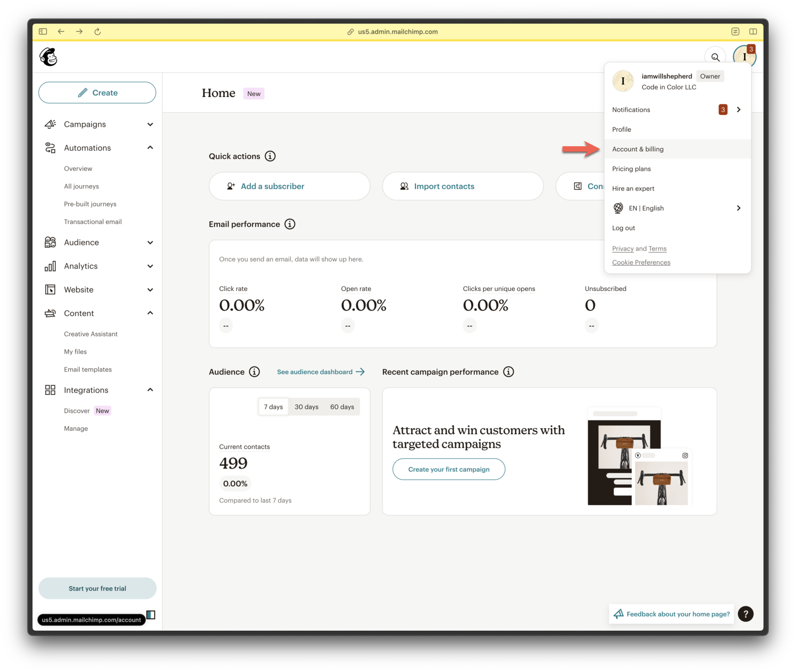Open Notifications submenu arrow
The image size is (796, 672).
(738, 109)
